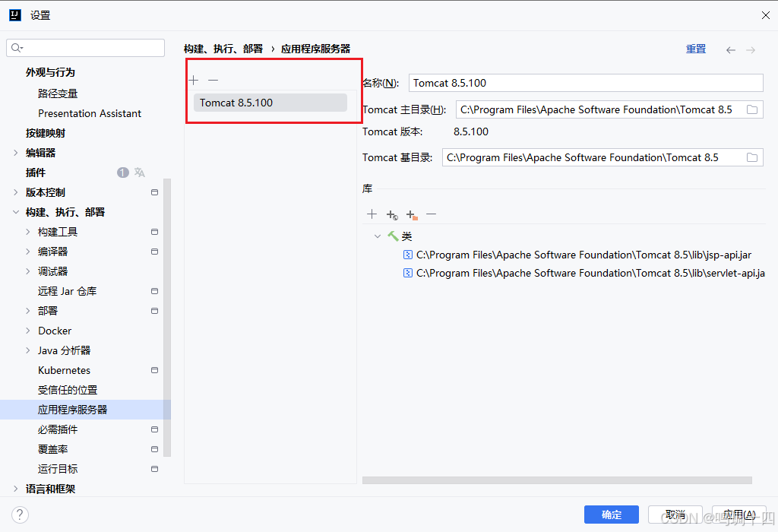Click project-level icon beside 覆盖率
The height and width of the screenshot is (532, 778).
[x=155, y=449]
